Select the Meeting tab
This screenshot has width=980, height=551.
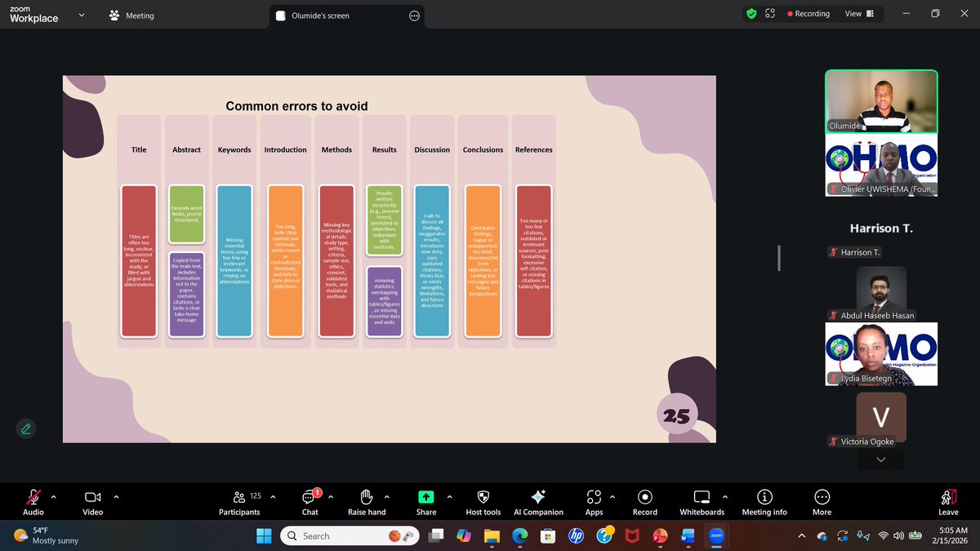[x=131, y=16]
